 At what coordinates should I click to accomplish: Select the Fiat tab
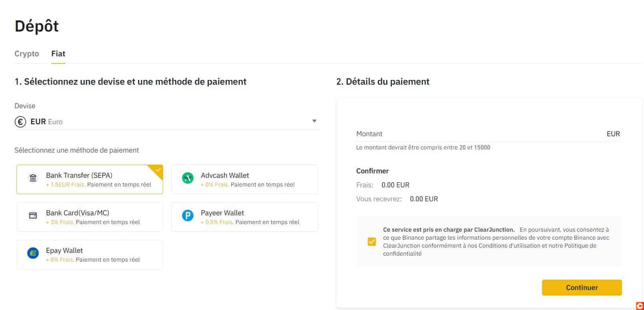pyautogui.click(x=58, y=54)
